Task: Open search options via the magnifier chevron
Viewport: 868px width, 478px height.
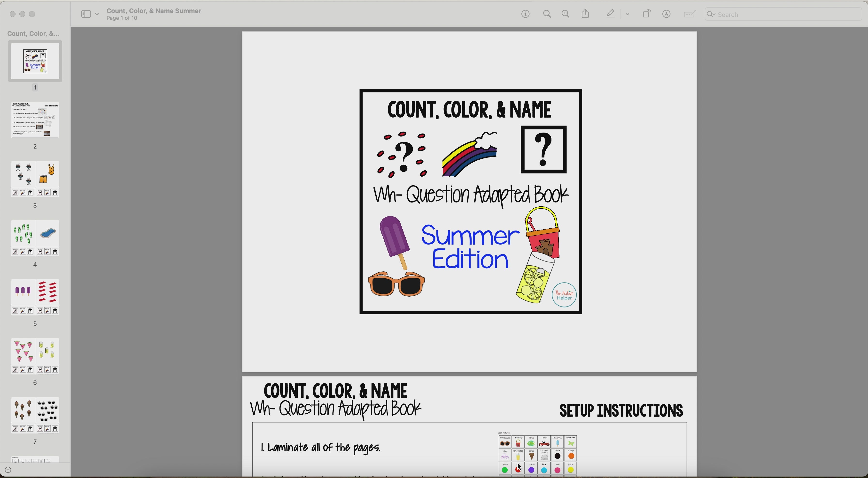Action: pos(711,15)
